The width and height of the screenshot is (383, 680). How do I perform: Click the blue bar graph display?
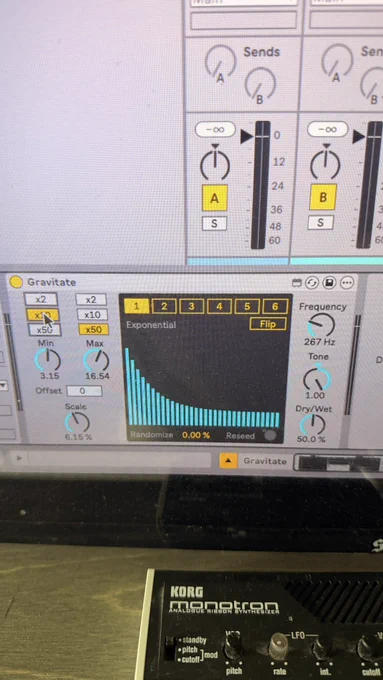202,387
